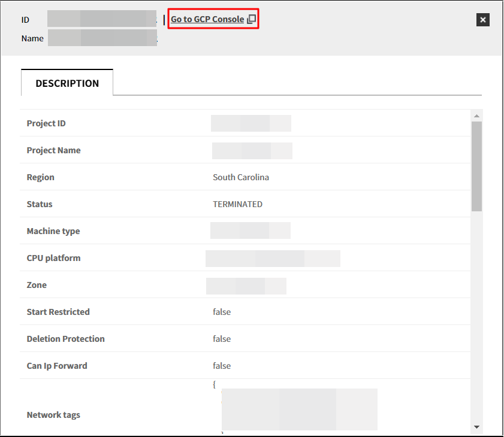
Task: Close the details dialog with the X
Action: coord(483,20)
